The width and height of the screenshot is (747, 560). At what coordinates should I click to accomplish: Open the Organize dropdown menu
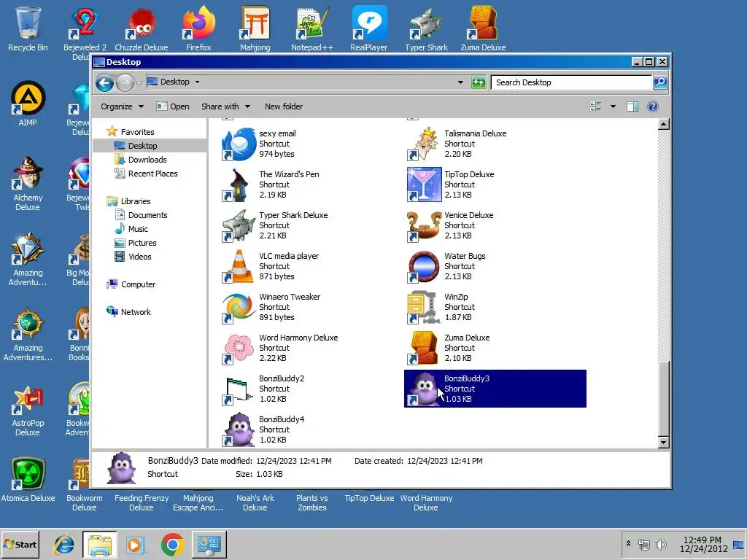[122, 106]
